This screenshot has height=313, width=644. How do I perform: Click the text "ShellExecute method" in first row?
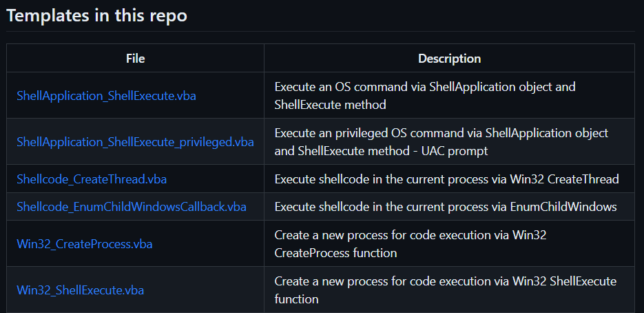330,105
